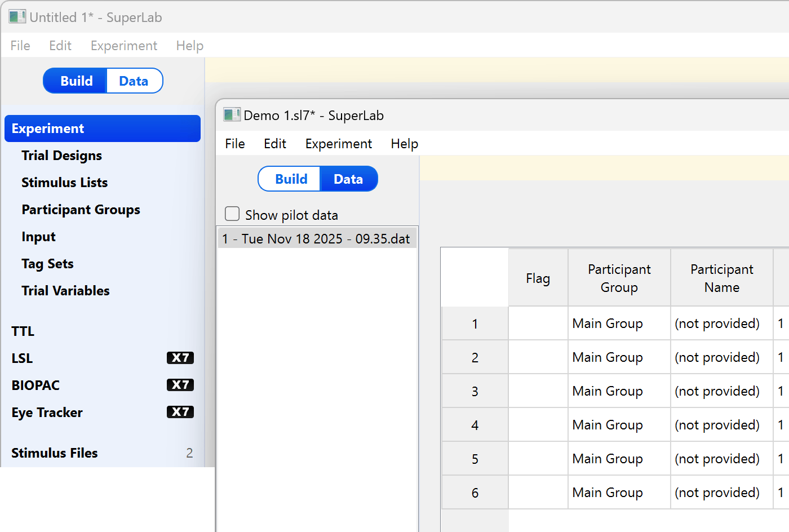Click the X7 badge next to Eye Tracker
The image size is (789, 532).
(x=180, y=412)
